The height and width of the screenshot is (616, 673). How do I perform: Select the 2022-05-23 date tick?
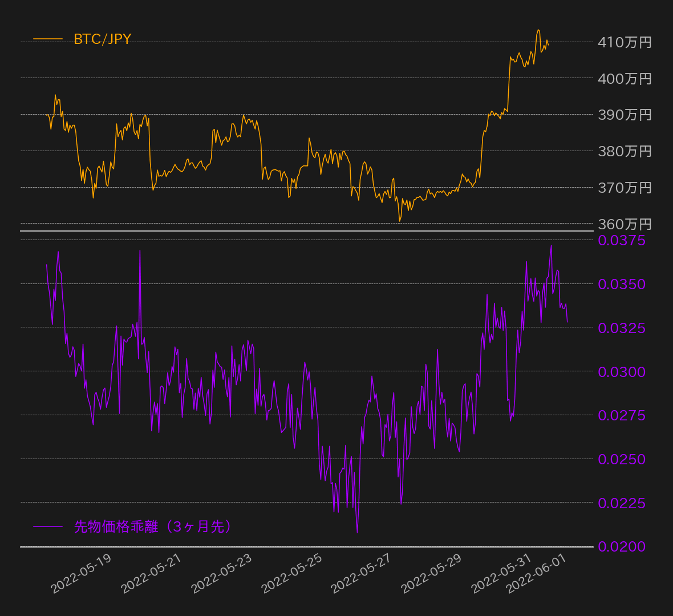pos(222,573)
